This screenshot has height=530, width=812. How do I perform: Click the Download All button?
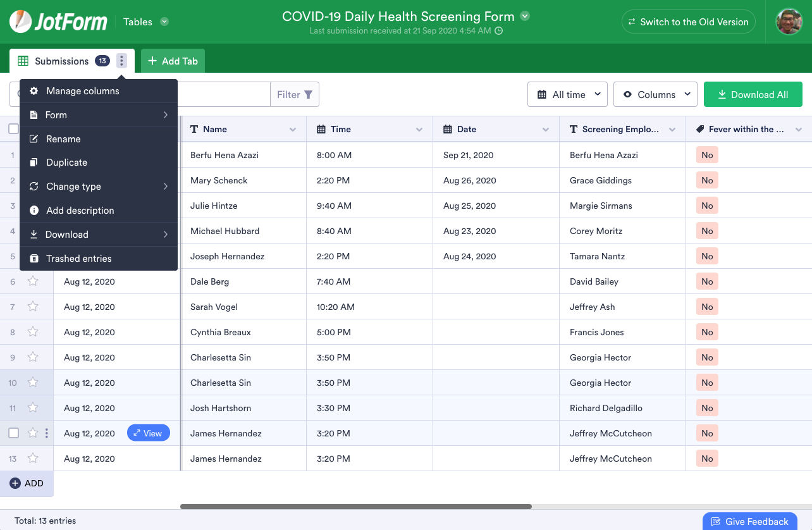[x=753, y=94]
